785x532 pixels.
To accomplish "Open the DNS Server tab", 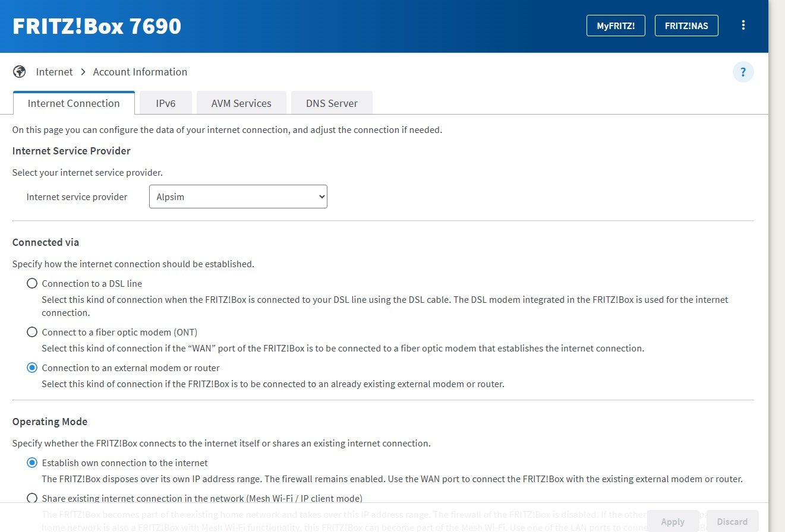I will pos(332,103).
